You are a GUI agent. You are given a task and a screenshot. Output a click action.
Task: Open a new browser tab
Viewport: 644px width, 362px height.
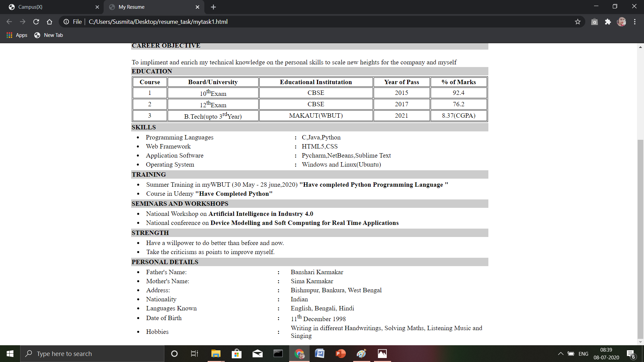coord(213,7)
